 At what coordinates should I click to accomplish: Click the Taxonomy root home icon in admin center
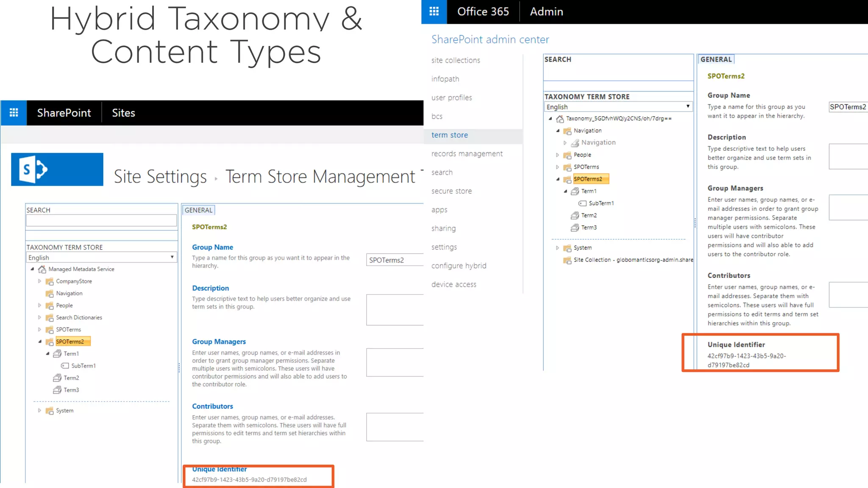click(x=560, y=119)
